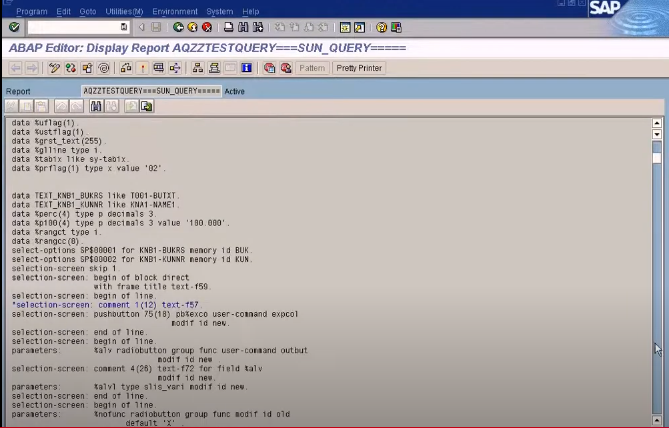Click the line 'select-options SP$00001 for KNB1-BUKRS'
This screenshot has width=669, height=428.
point(132,250)
